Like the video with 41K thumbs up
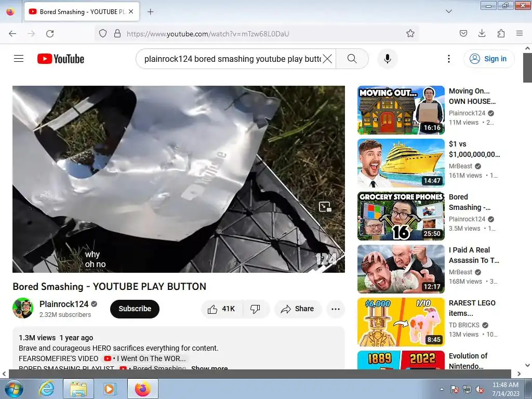This screenshot has width=532, height=399. [222, 309]
